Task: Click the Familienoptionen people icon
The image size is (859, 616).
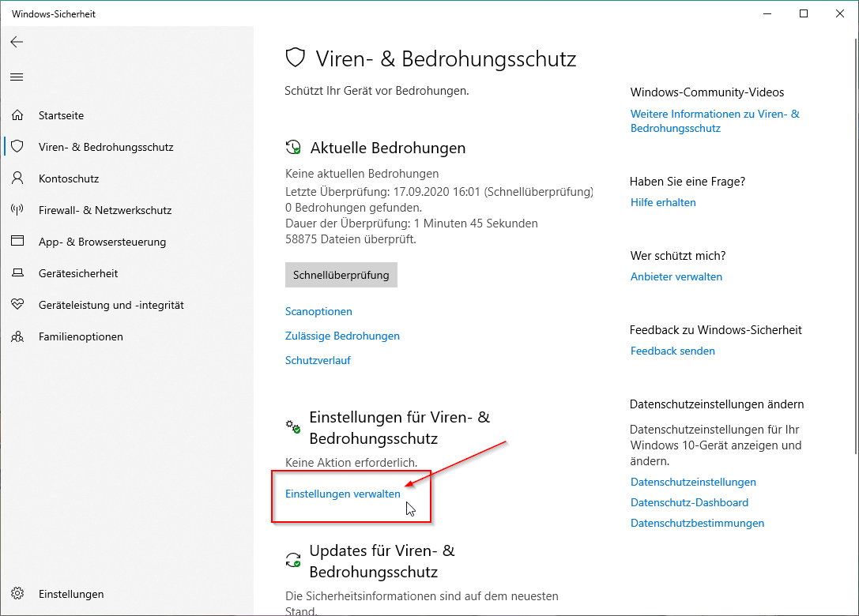Action: click(x=17, y=336)
